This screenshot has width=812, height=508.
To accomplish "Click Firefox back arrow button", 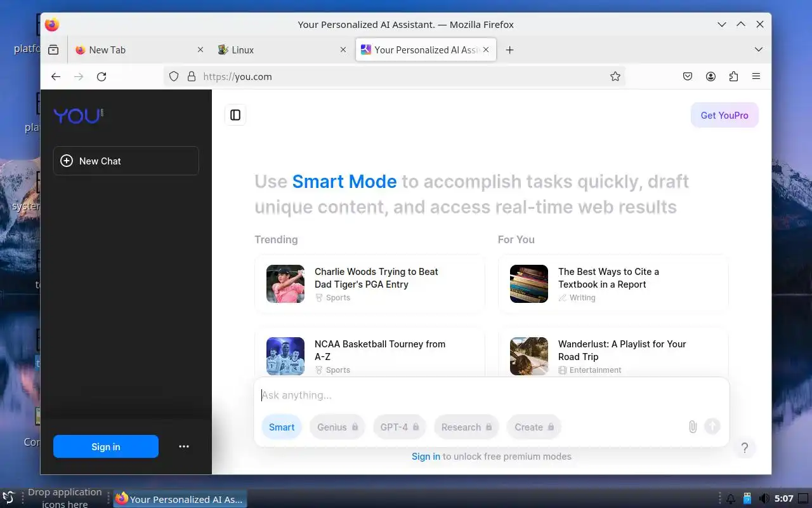I will [x=56, y=76].
